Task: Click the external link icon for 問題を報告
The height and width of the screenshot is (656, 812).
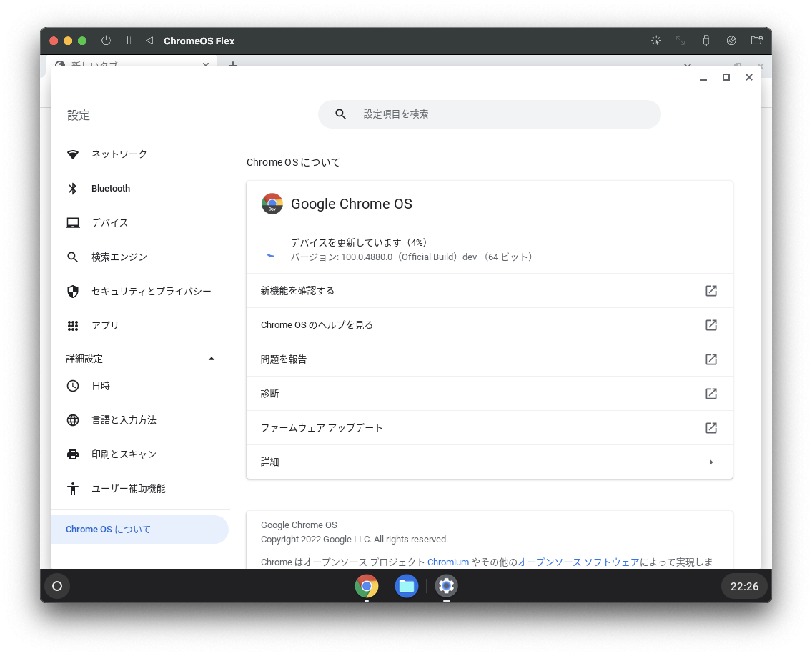Action: [711, 359]
